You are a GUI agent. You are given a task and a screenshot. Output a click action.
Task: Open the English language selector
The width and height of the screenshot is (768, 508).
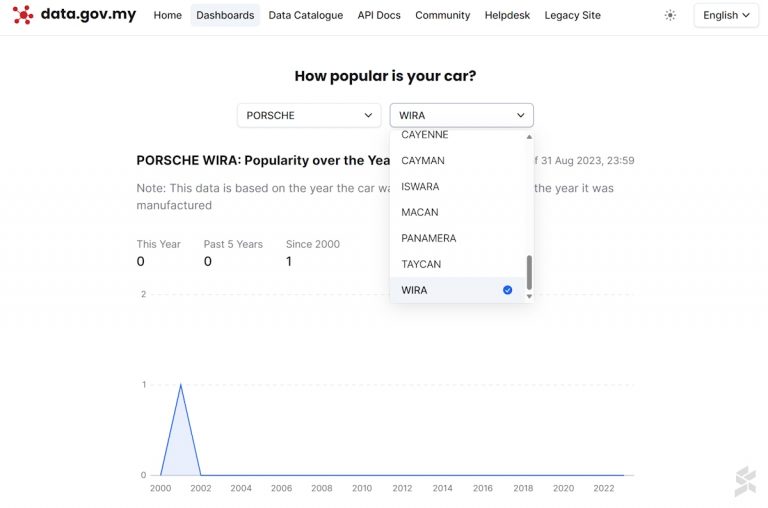(726, 16)
